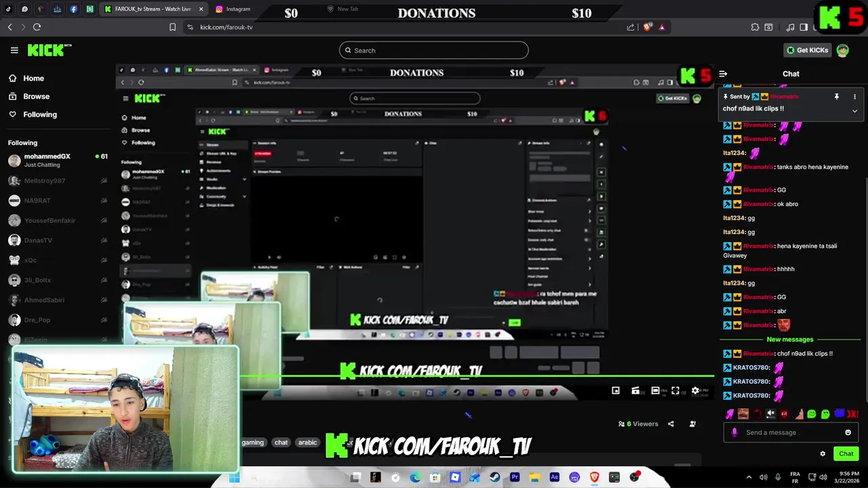Open xQc channel in Following list
This screenshot has width=868, height=488.
click(58, 260)
